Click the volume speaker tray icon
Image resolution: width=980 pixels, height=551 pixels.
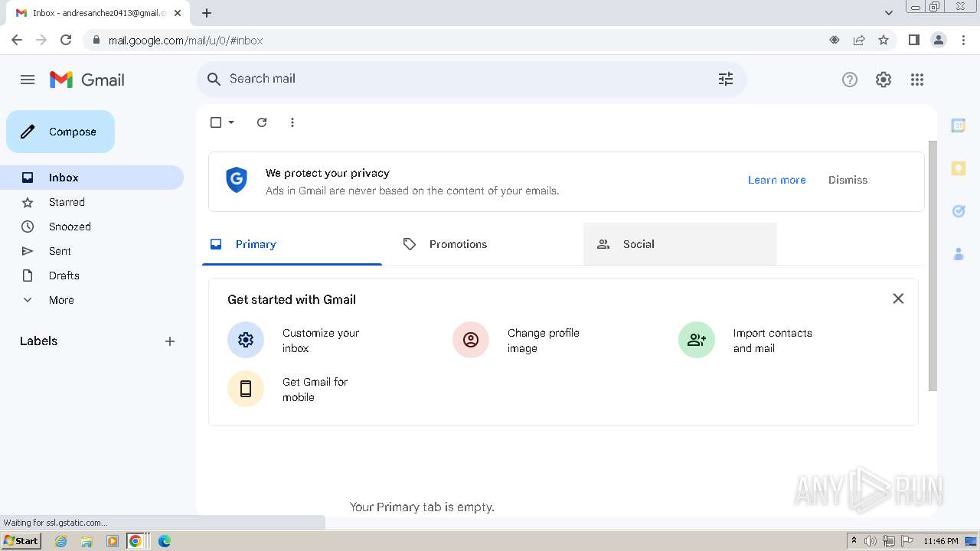pyautogui.click(x=871, y=541)
